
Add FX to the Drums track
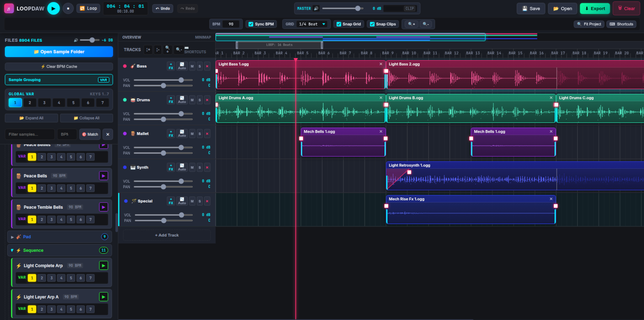point(171,100)
